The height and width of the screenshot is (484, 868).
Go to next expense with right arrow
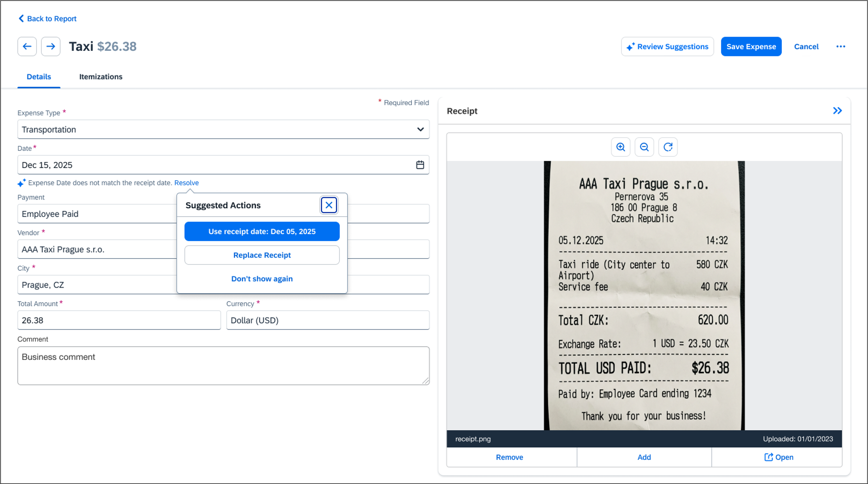pos(50,47)
